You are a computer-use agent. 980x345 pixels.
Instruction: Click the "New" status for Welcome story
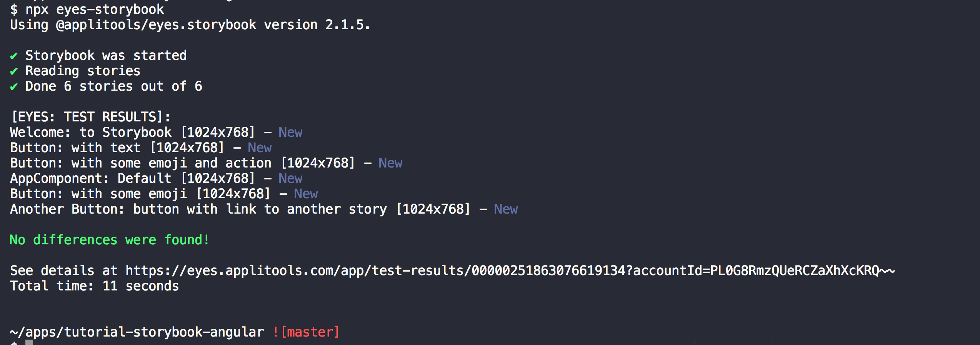[290, 133]
